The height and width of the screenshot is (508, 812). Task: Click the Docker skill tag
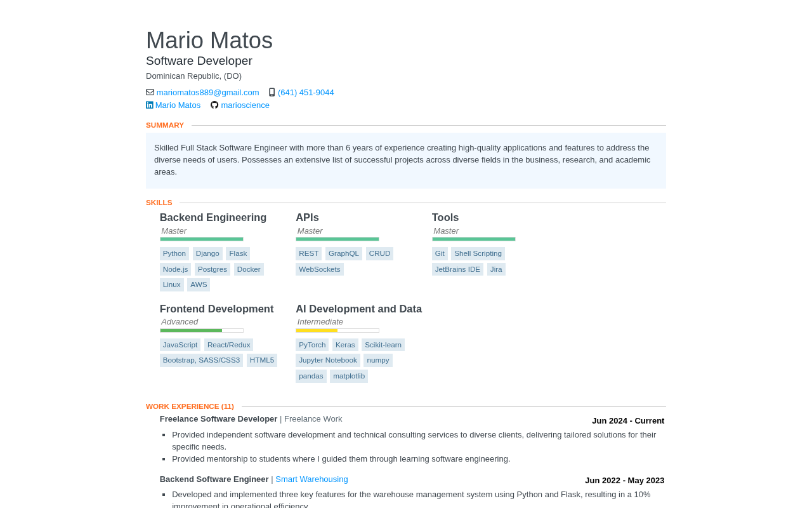[x=249, y=269]
